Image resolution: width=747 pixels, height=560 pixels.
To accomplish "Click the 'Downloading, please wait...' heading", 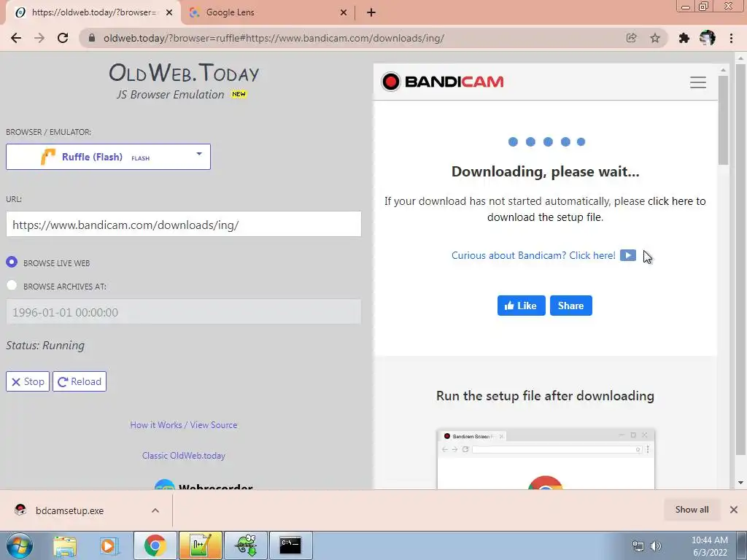I will tap(546, 171).
